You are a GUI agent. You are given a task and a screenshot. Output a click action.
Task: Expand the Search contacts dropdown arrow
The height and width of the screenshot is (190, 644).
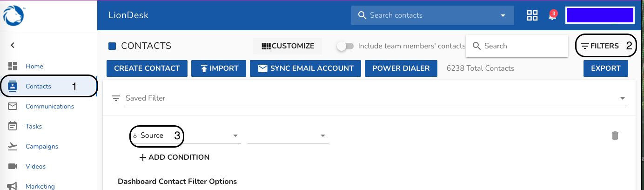pyautogui.click(x=503, y=15)
